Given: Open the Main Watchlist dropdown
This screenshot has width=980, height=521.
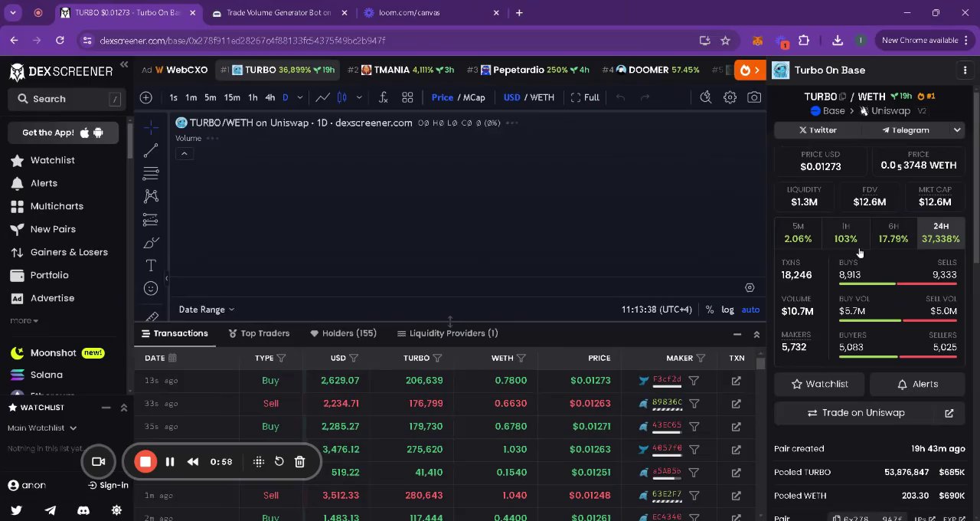Looking at the screenshot, I should pyautogui.click(x=42, y=428).
